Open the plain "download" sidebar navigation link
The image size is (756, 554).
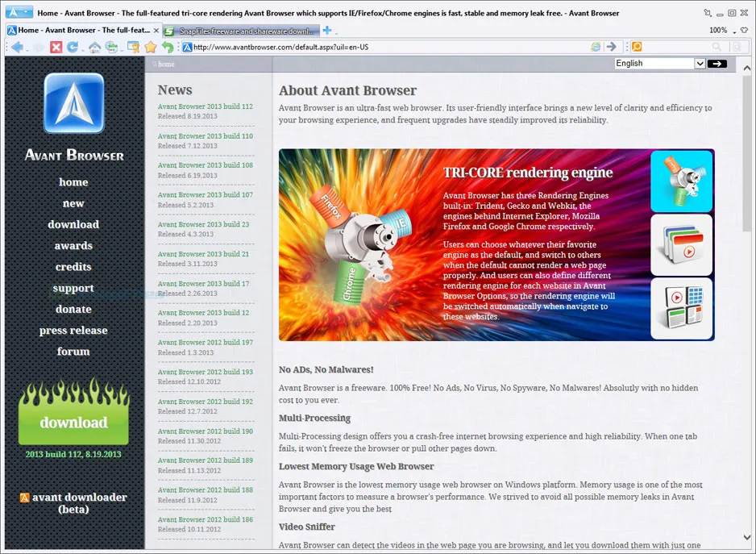[x=73, y=224]
